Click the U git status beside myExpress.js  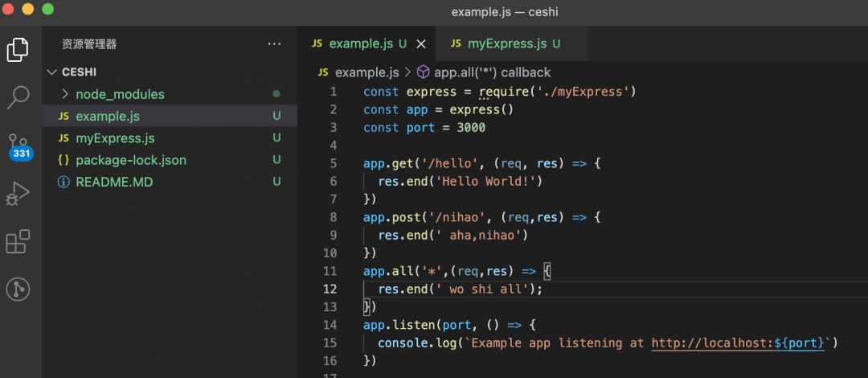click(x=276, y=138)
